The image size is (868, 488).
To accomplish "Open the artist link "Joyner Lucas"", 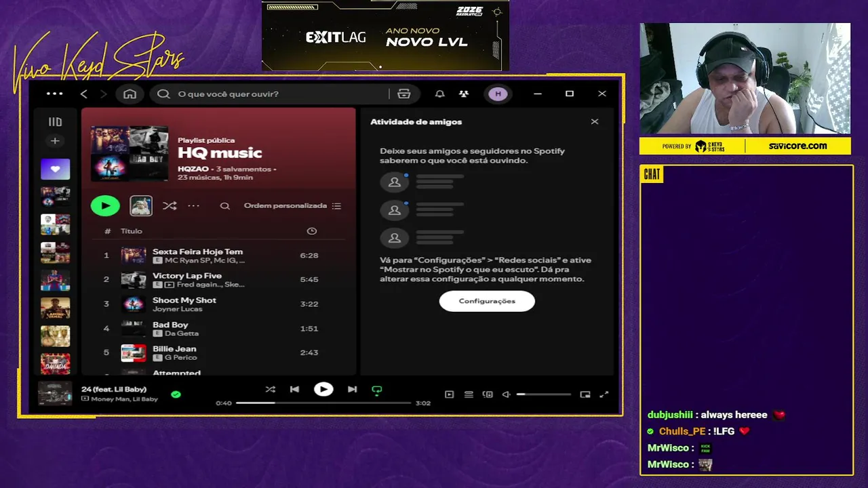I will coord(178,309).
